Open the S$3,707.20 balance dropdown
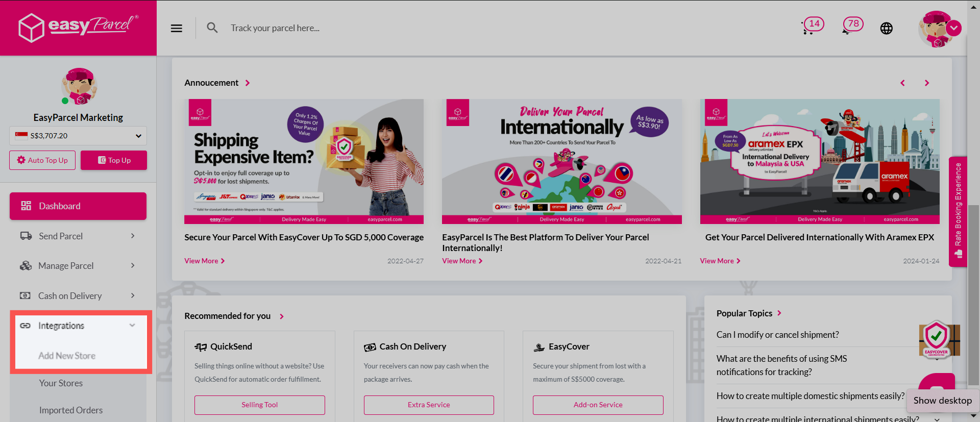Image resolution: width=980 pixels, height=422 pixels. click(x=78, y=136)
